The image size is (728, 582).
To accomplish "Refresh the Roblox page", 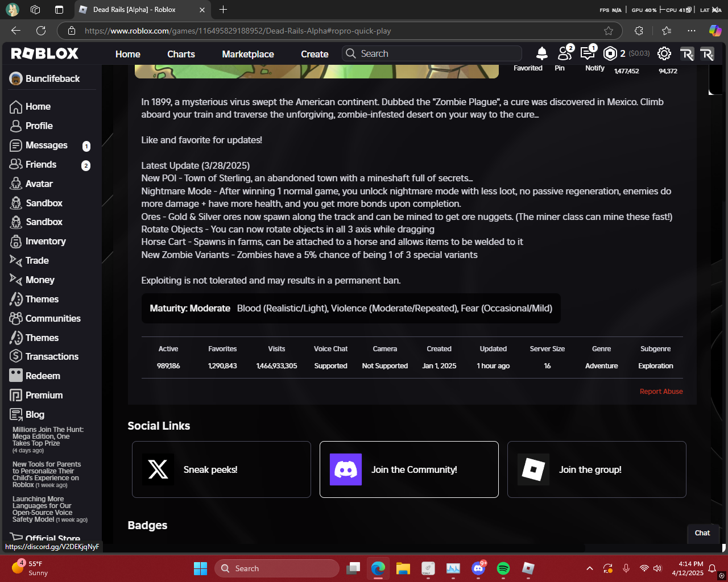I will (x=41, y=31).
